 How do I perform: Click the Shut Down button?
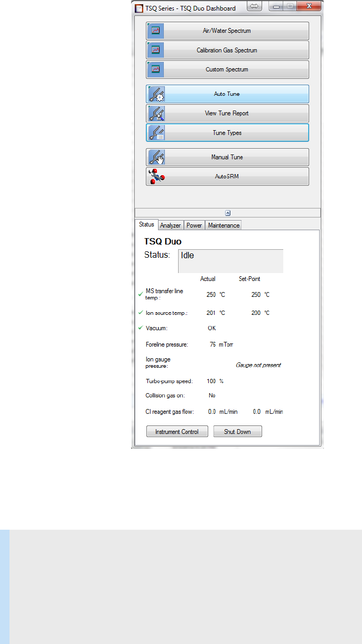237,432
